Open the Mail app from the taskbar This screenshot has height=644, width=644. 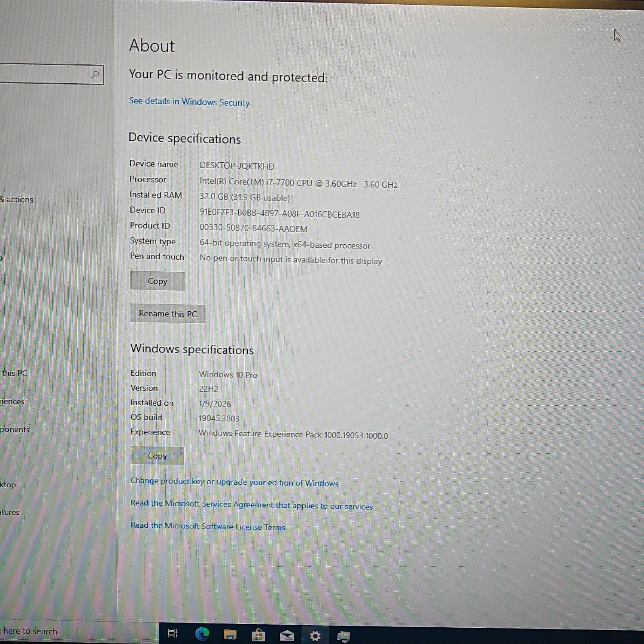point(287,635)
